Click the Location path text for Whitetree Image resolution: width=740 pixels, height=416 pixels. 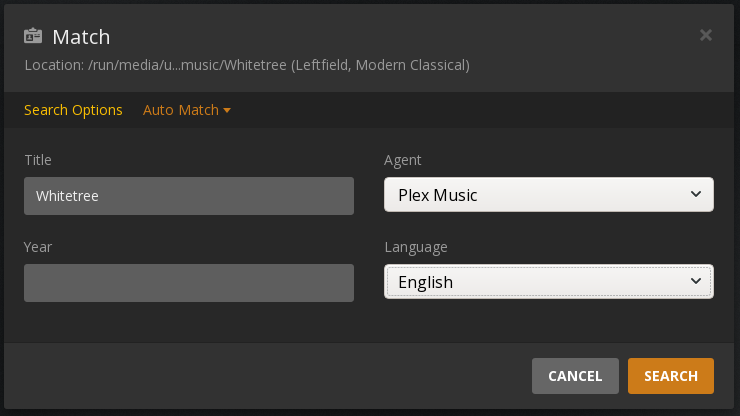pos(247,66)
